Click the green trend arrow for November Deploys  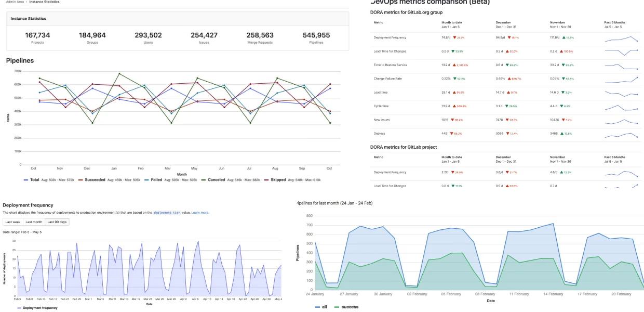coord(562,134)
